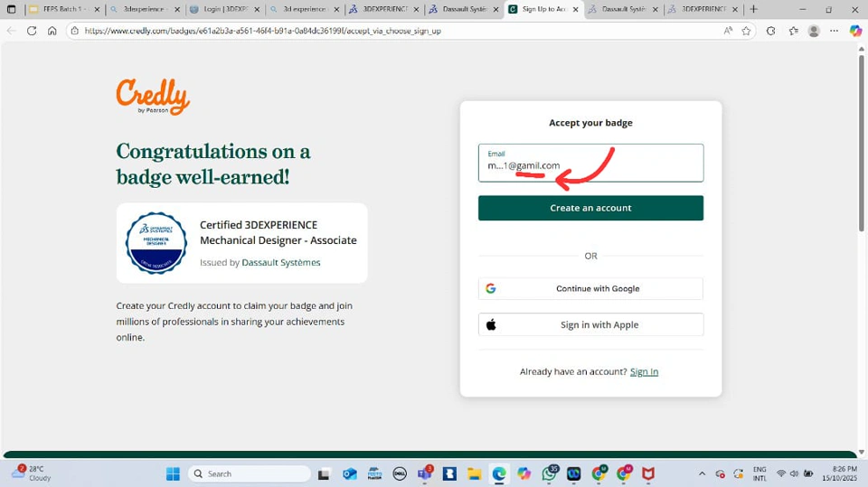Open the Windows Start menu
The image size is (868, 487).
pos(173,473)
